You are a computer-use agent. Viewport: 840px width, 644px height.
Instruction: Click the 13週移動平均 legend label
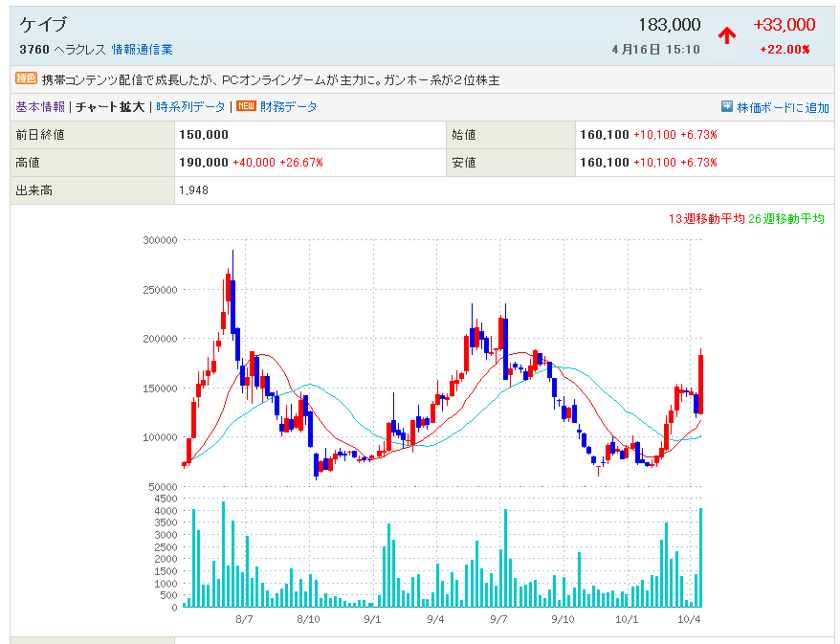(706, 219)
